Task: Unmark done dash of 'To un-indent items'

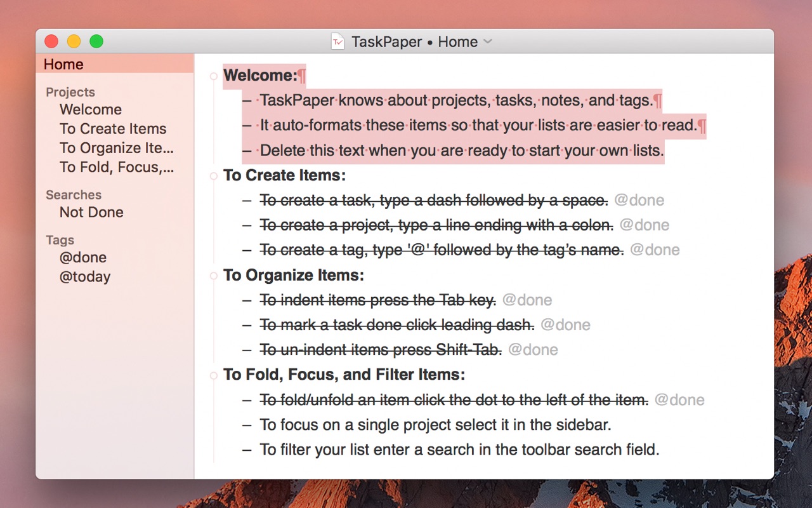Action: point(247,350)
